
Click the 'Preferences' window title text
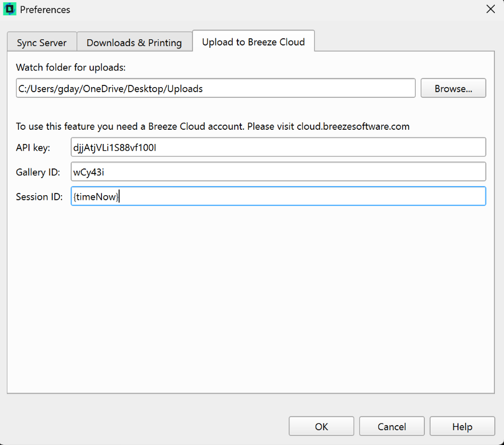coord(45,10)
